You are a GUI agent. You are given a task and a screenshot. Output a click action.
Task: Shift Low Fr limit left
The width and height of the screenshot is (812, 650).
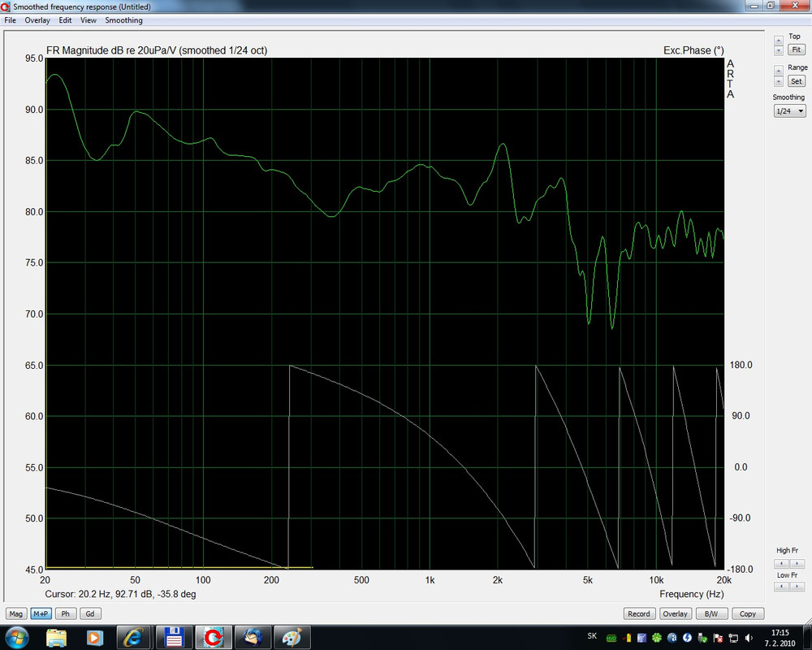[x=781, y=587]
